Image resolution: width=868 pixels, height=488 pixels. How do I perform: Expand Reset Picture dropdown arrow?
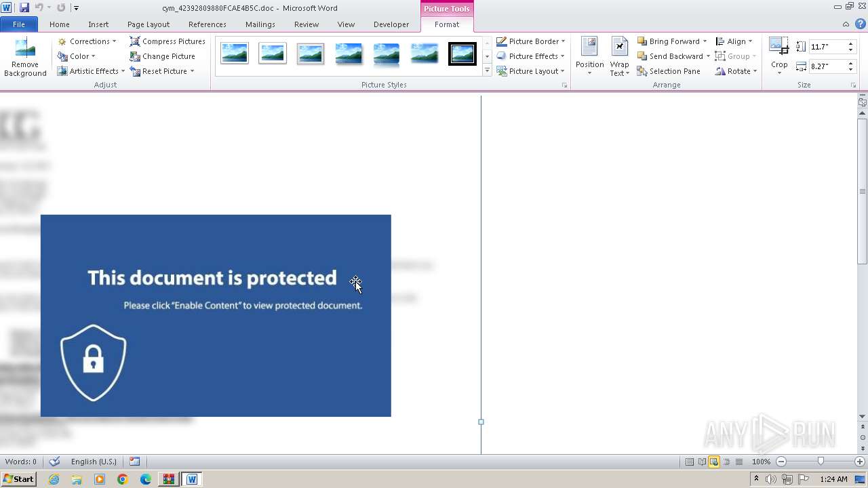[192, 71]
